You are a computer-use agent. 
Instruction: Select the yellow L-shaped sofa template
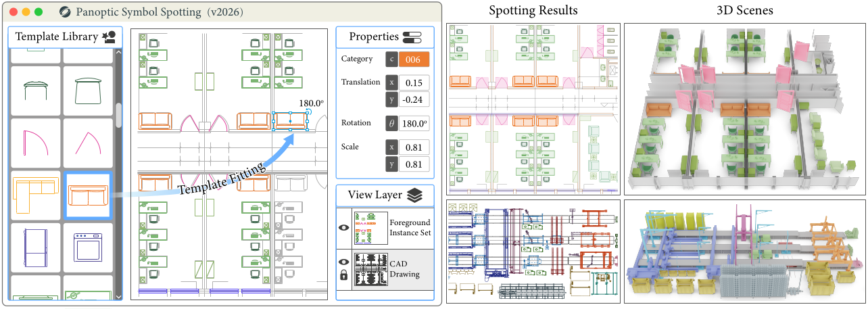(36, 195)
